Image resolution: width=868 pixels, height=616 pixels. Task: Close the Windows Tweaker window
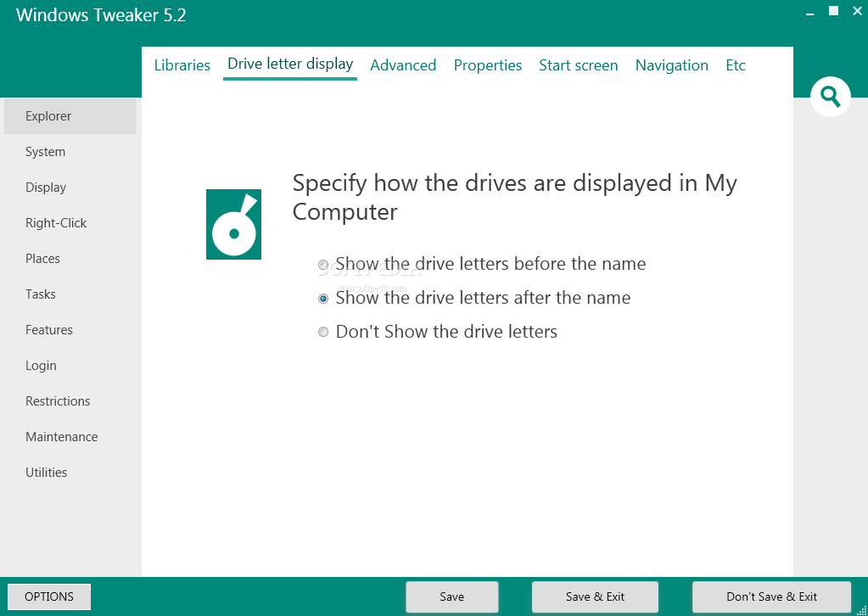click(x=858, y=10)
